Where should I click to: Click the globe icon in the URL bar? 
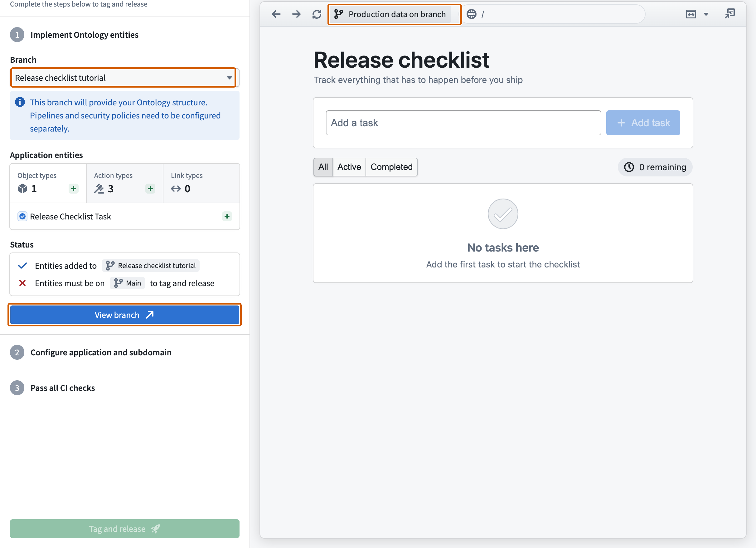[471, 14]
